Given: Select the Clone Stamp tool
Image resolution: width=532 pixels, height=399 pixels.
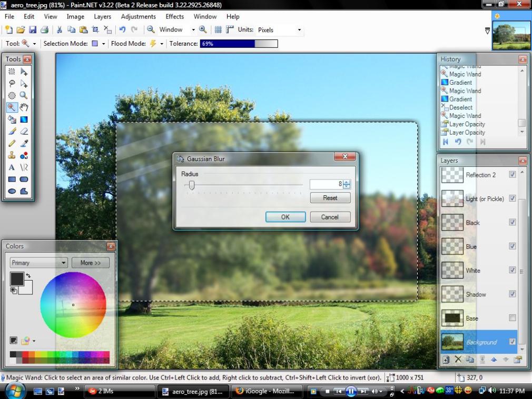Looking at the screenshot, I should pyautogui.click(x=12, y=156).
